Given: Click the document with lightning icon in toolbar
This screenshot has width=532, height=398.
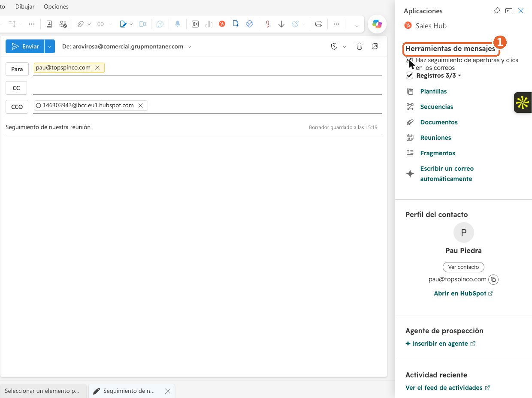Looking at the screenshot, I should (x=236, y=24).
